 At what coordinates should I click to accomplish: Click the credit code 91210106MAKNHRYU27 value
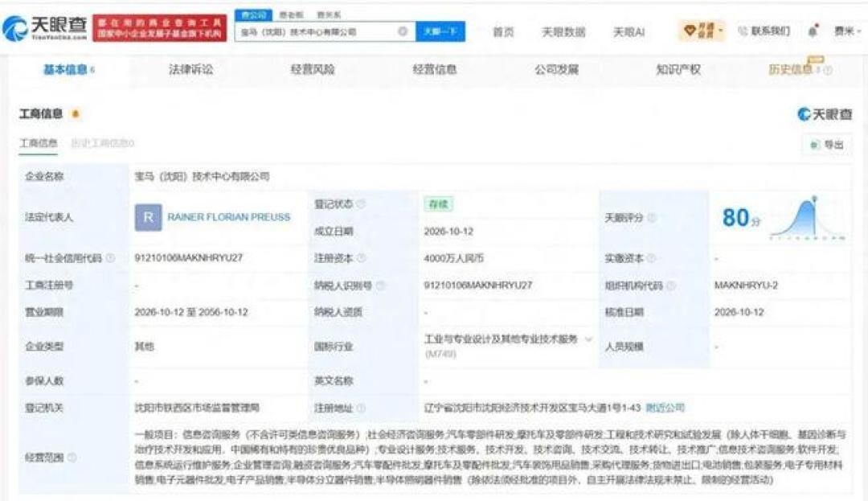(x=188, y=258)
